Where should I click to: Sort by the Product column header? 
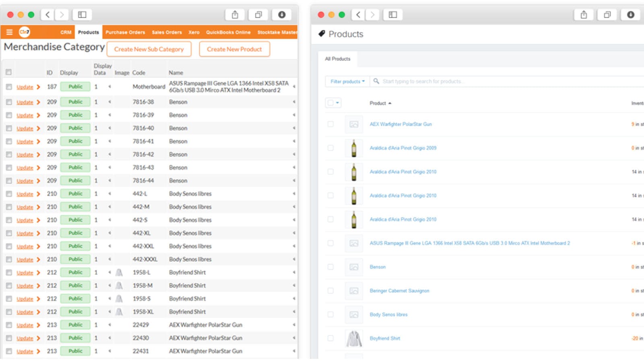(x=380, y=103)
